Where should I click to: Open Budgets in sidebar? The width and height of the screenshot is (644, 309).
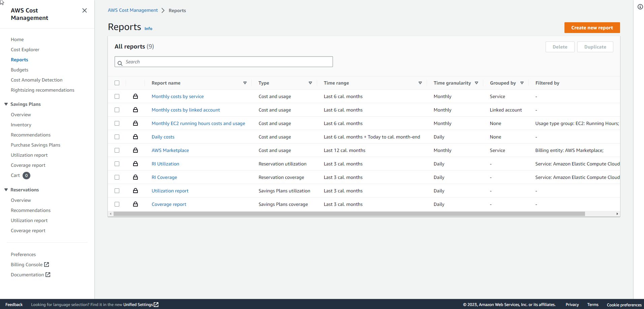pyautogui.click(x=20, y=70)
